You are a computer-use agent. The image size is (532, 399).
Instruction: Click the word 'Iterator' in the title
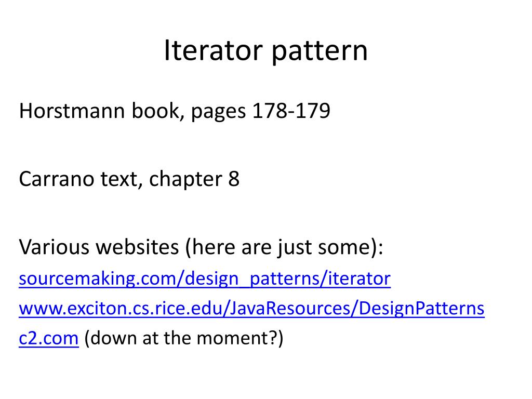213,50
